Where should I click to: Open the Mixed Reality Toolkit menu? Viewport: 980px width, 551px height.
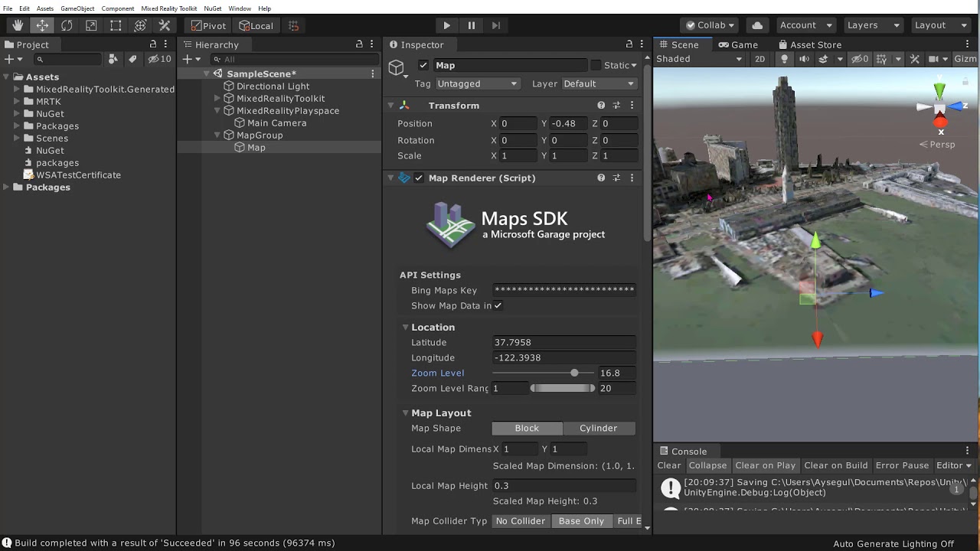[168, 8]
